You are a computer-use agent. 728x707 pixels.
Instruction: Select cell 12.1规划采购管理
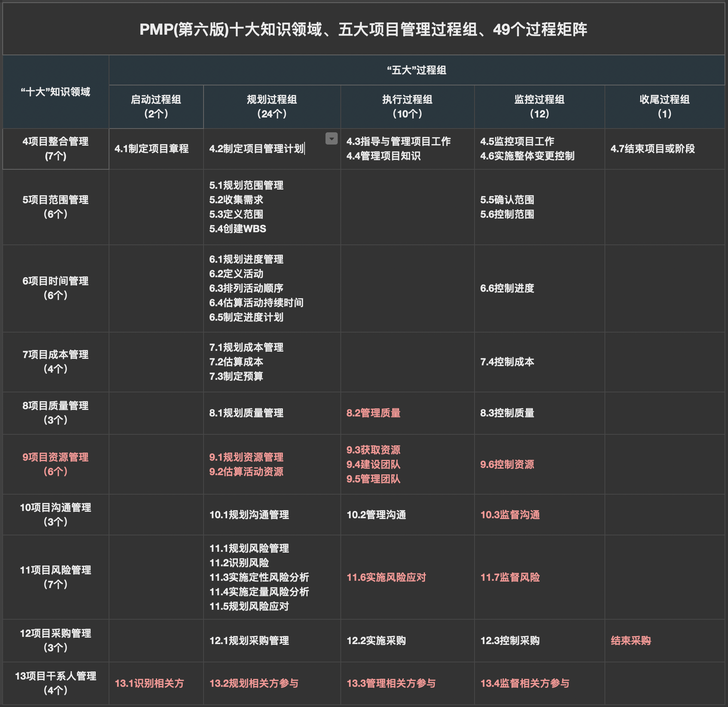pyautogui.click(x=272, y=641)
